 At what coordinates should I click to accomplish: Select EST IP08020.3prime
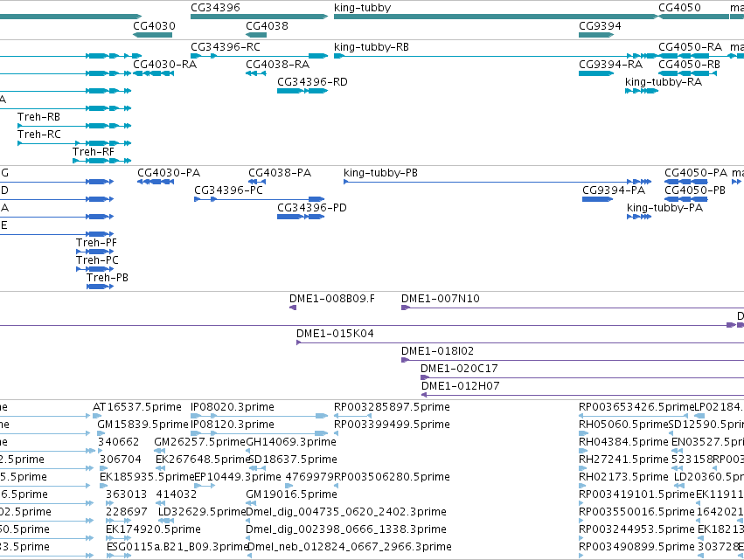[x=259, y=416]
